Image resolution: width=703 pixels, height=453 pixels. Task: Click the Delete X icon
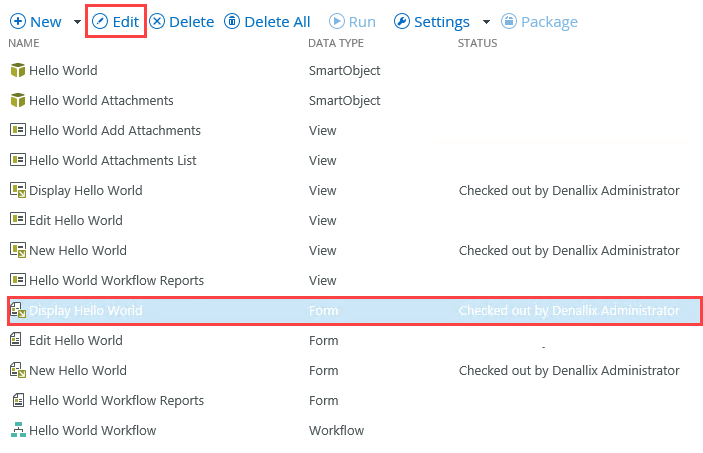pos(157,22)
